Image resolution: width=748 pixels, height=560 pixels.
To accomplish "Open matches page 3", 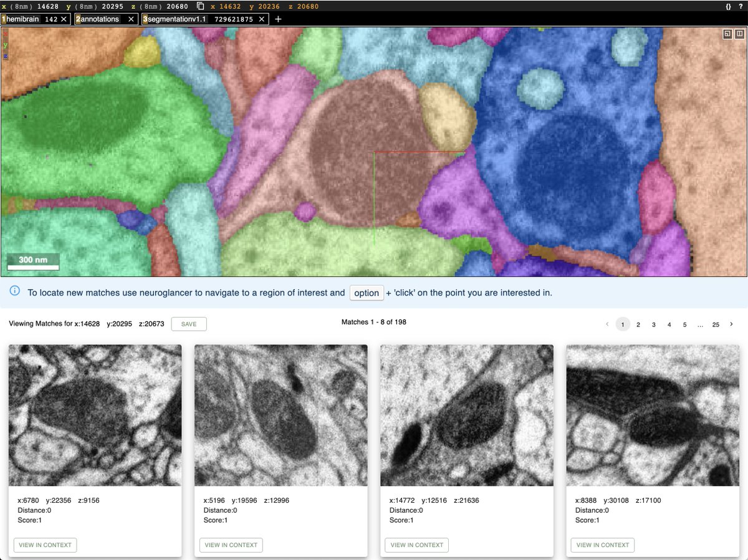I will point(654,324).
